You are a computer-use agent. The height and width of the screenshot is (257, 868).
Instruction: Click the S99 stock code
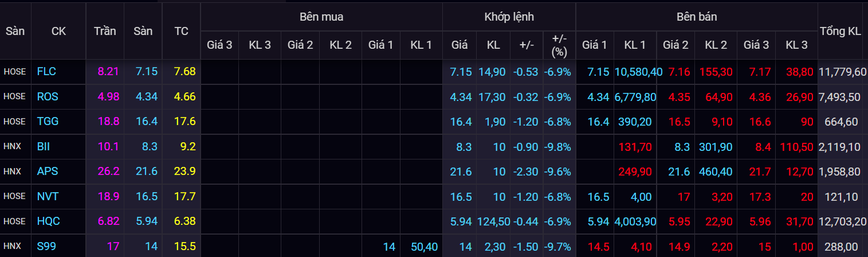click(x=46, y=246)
